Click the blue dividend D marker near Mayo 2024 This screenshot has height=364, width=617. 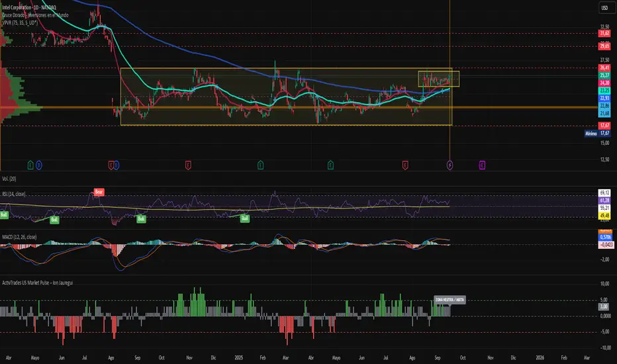(38, 165)
